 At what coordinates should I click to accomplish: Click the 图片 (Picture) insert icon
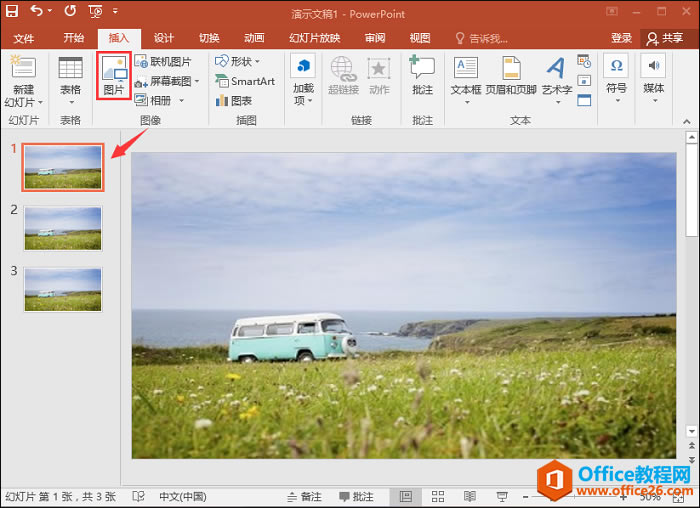pyautogui.click(x=114, y=75)
